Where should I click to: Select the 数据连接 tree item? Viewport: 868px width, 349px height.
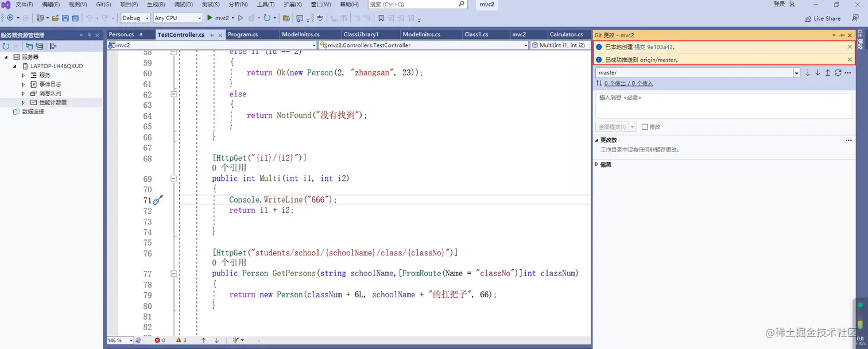pos(33,112)
